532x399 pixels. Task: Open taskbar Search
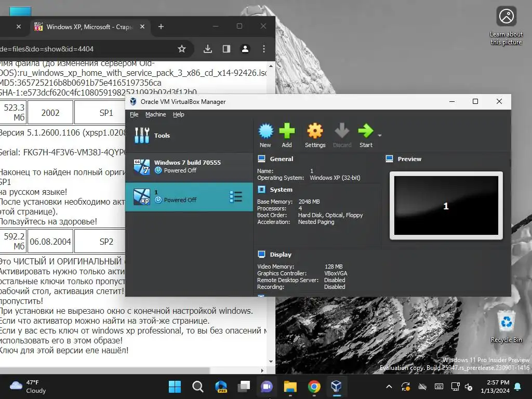pos(198,387)
